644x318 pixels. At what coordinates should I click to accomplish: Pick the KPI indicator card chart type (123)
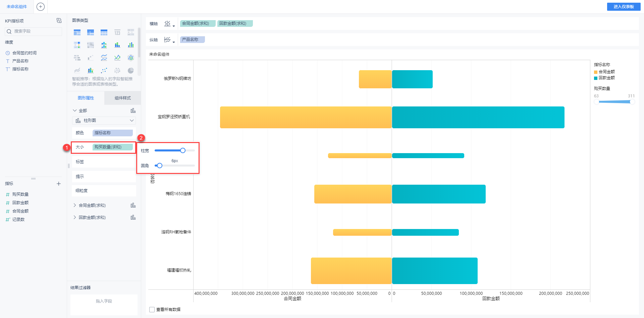pyautogui.click(x=117, y=33)
